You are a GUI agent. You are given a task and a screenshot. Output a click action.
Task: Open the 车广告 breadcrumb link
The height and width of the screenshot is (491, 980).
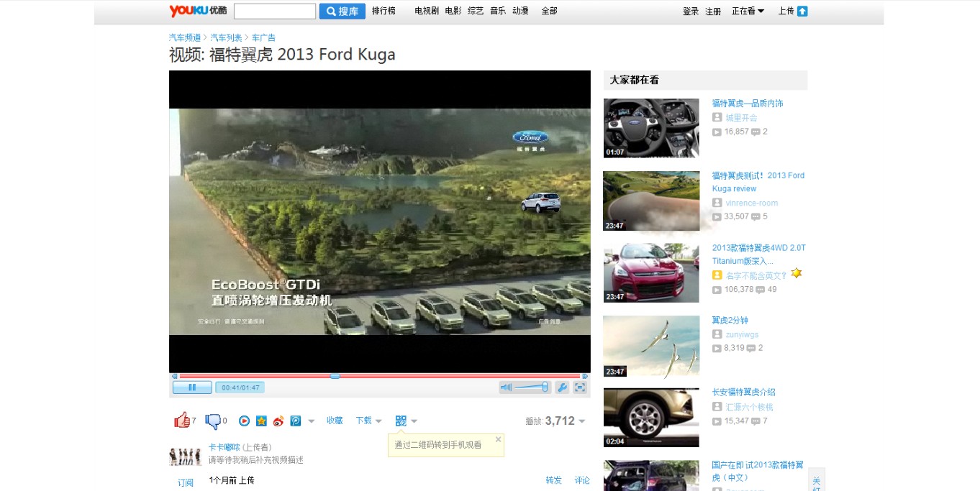[263, 37]
